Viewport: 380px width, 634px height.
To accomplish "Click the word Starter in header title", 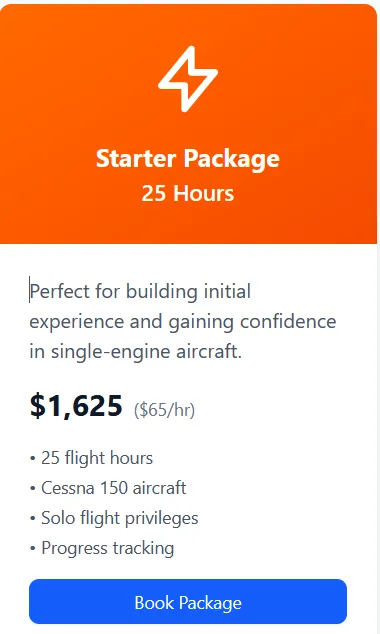I will (136, 158).
